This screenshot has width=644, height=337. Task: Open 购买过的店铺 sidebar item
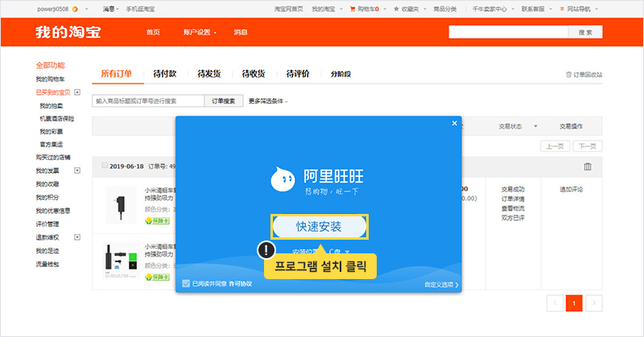coord(53,157)
